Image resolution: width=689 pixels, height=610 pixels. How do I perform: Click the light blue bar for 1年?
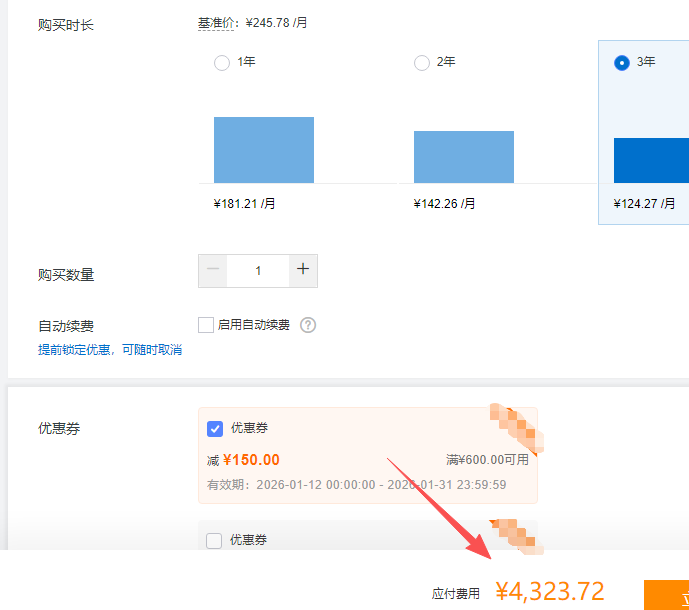264,150
